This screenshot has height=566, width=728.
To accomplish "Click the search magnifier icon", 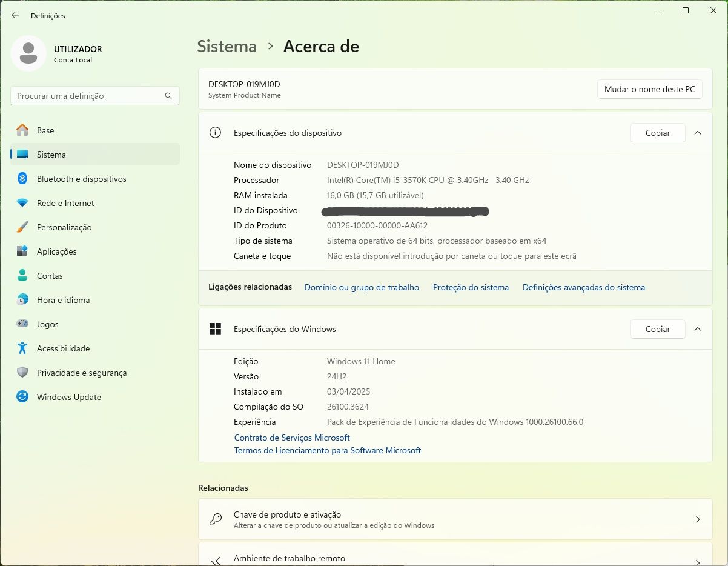I will (168, 96).
